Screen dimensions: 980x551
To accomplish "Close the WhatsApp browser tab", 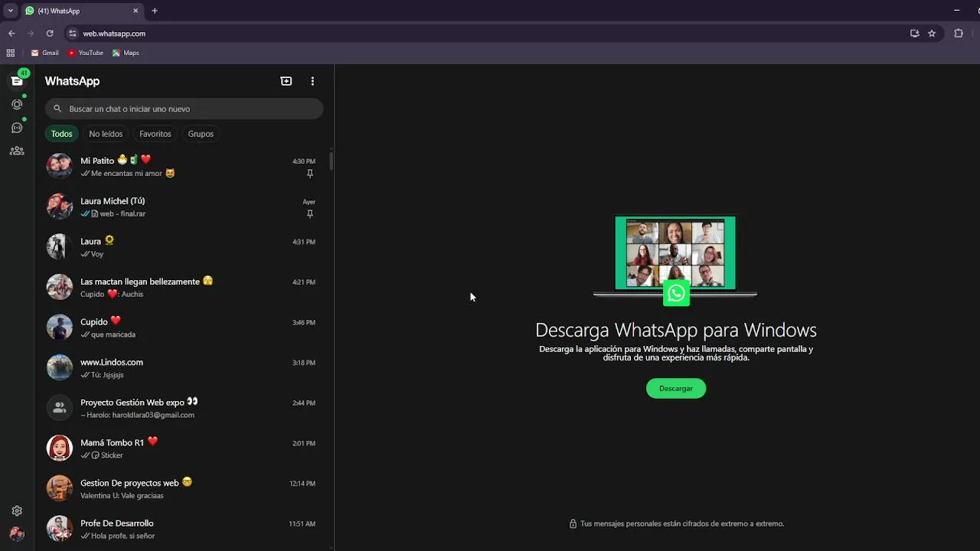I will [136, 11].
